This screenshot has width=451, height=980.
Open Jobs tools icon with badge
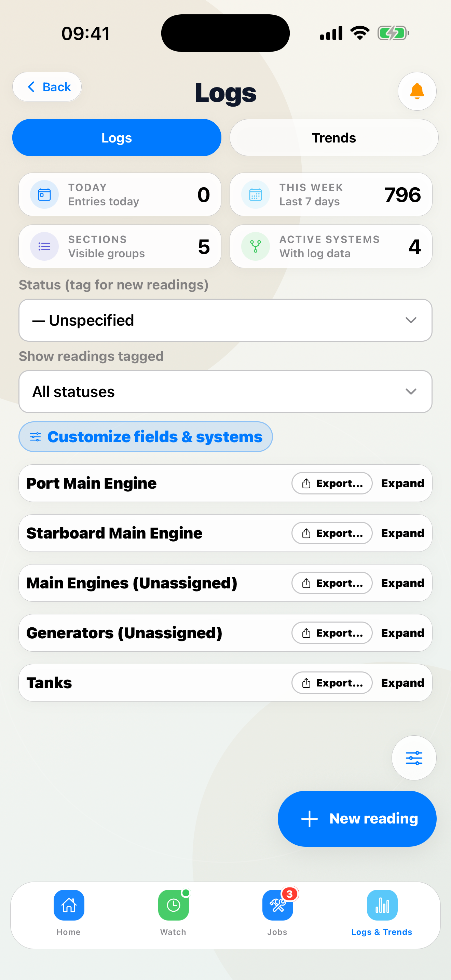(277, 905)
